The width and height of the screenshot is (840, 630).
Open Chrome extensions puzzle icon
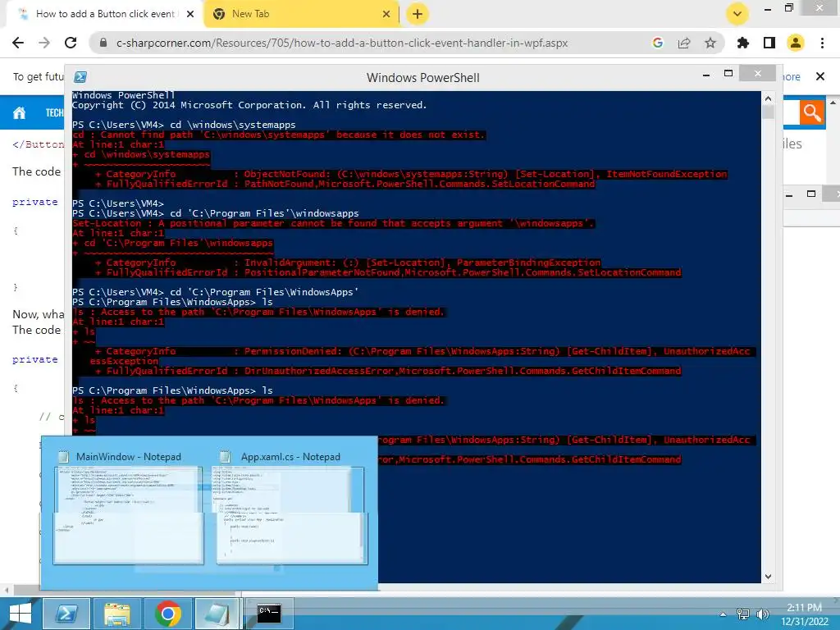[742, 43]
